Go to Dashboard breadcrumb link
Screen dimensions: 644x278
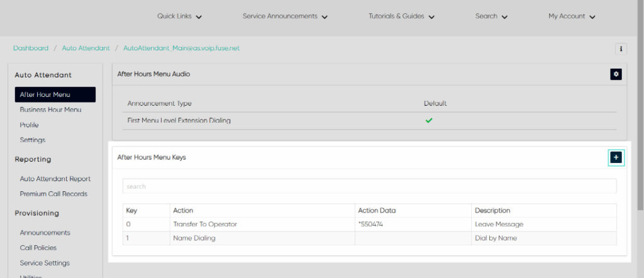pos(31,48)
